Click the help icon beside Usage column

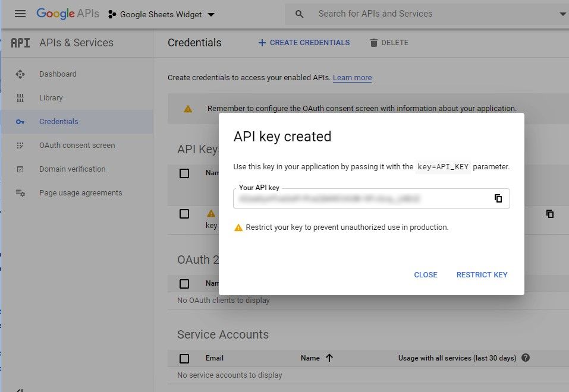(x=525, y=358)
